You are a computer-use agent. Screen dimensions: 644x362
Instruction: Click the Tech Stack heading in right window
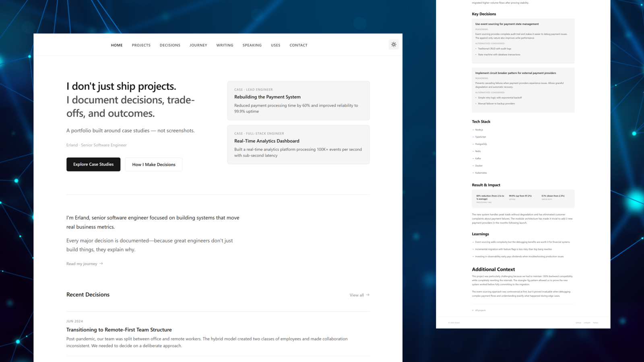481,121
